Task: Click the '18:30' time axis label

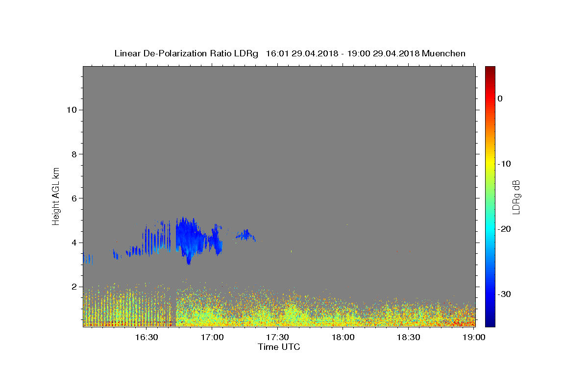Action: pyautogui.click(x=408, y=337)
